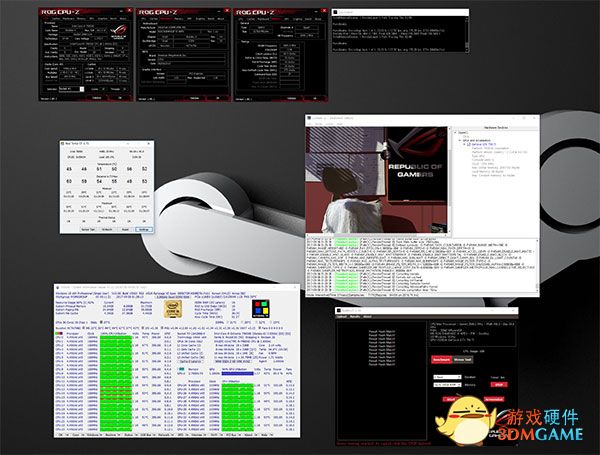The width and height of the screenshot is (600, 455).
Task: Click the LuxMark title bar icon
Action: click(x=309, y=117)
